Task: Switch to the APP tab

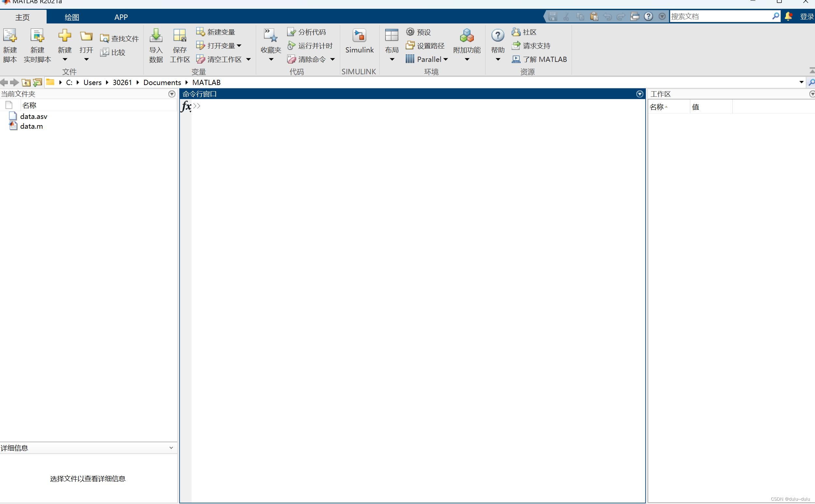Action: (x=121, y=17)
